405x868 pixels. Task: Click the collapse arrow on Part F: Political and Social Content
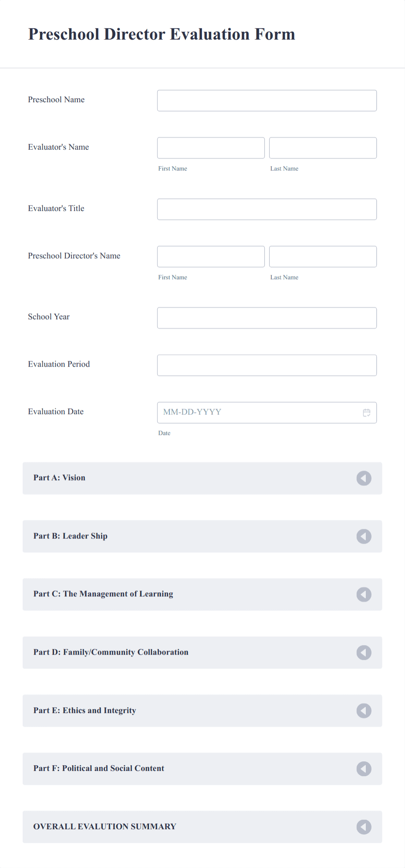(x=364, y=769)
